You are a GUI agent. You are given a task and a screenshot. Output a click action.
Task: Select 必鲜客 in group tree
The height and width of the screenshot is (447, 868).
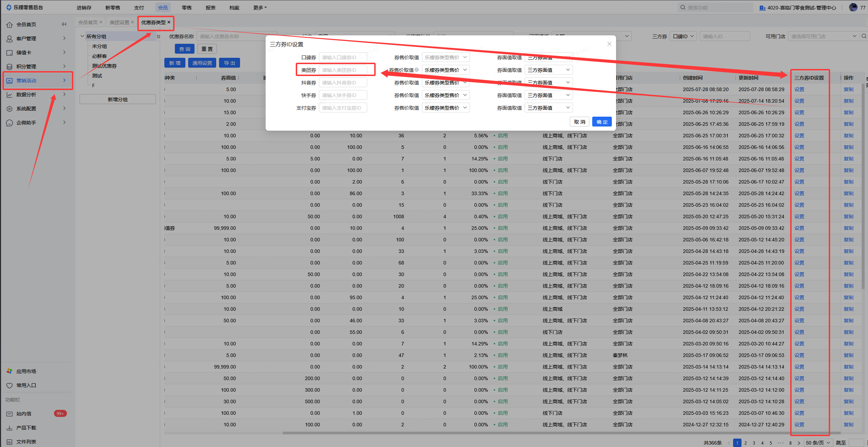pyautogui.click(x=100, y=56)
